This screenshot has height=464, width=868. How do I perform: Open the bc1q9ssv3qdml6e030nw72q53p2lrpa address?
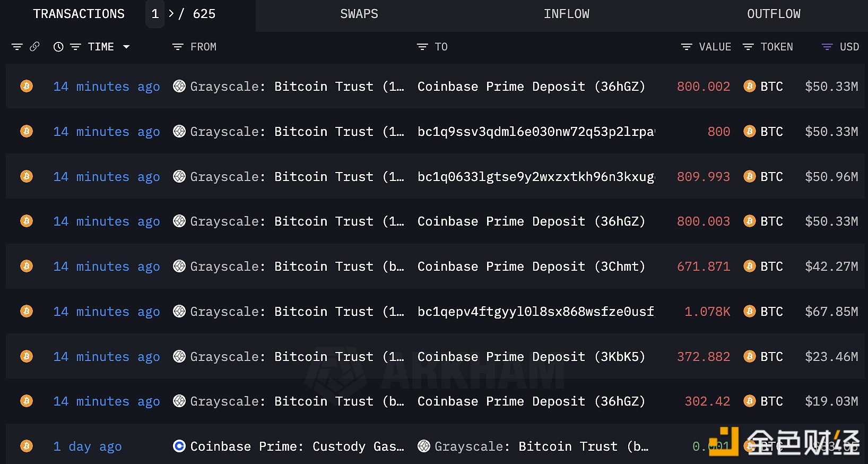[536, 132]
